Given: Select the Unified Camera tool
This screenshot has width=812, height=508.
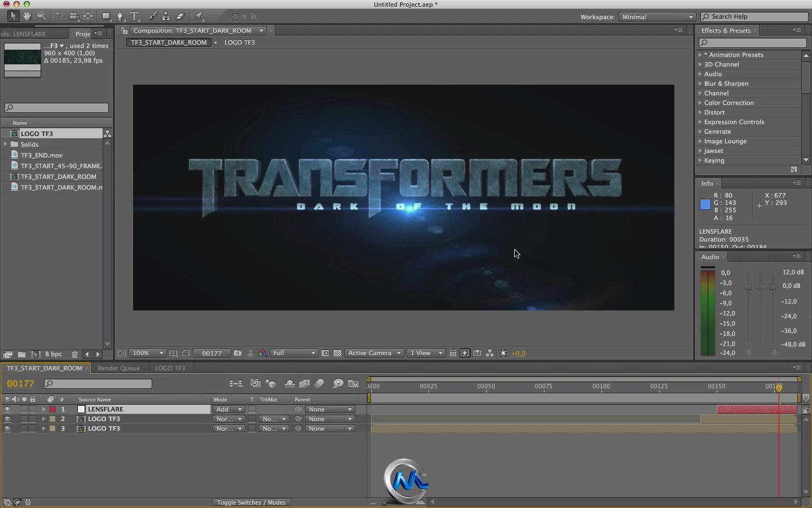Looking at the screenshot, I should pyautogui.click(x=74, y=16).
